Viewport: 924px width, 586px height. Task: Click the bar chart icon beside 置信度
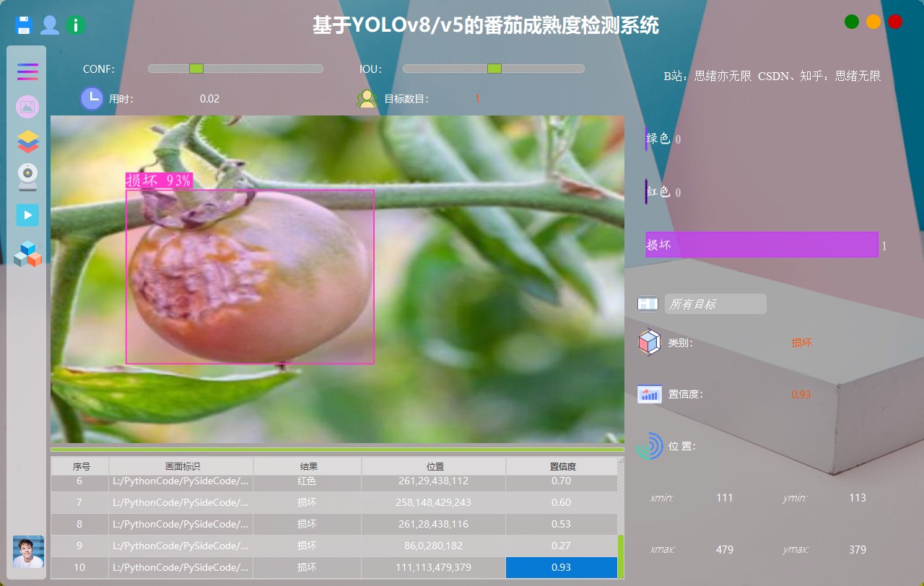650,394
